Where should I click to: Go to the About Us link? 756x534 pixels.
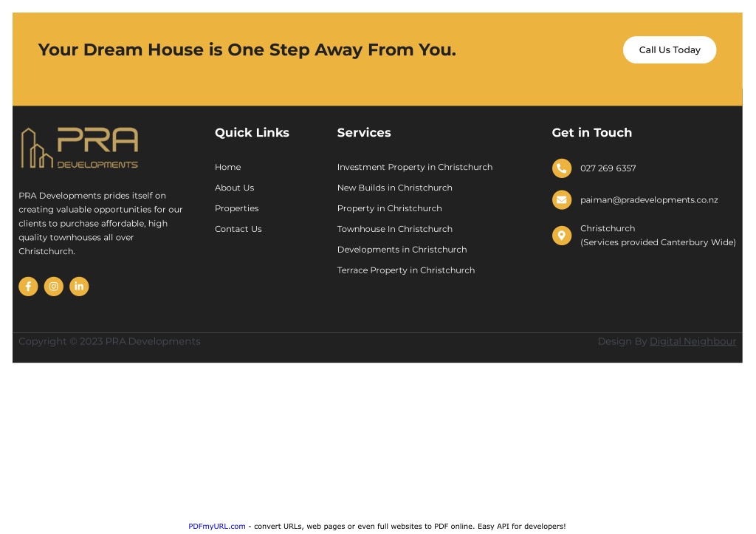click(x=234, y=188)
